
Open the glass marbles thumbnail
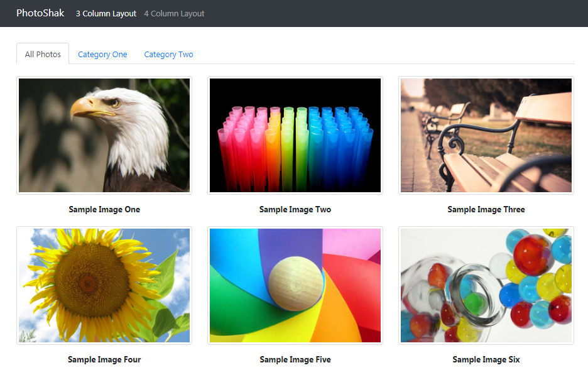coord(486,285)
